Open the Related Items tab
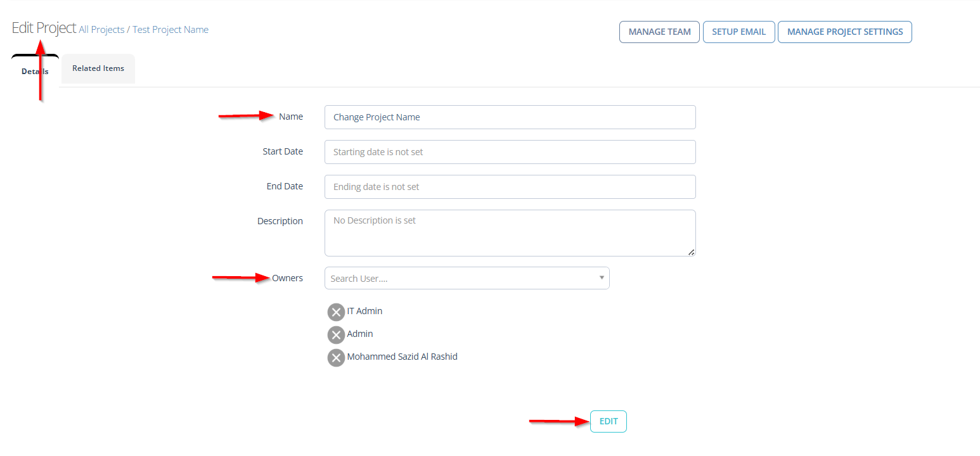980x456 pixels. (98, 68)
